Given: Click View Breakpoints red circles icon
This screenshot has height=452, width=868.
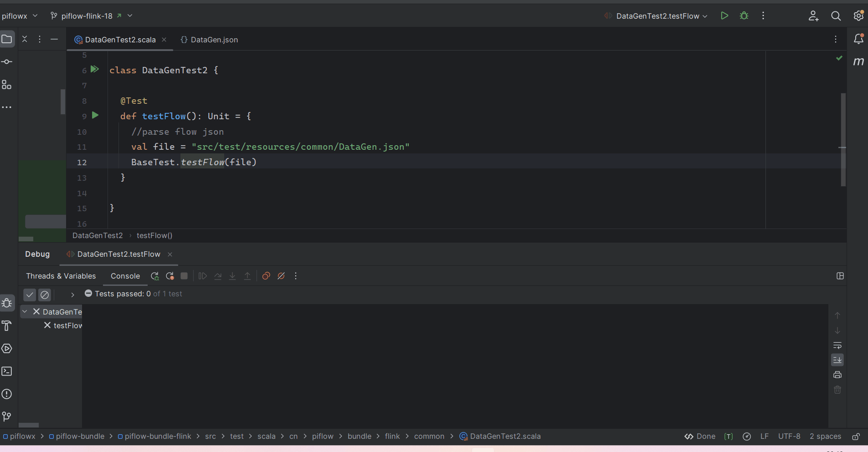Looking at the screenshot, I should [x=266, y=276].
